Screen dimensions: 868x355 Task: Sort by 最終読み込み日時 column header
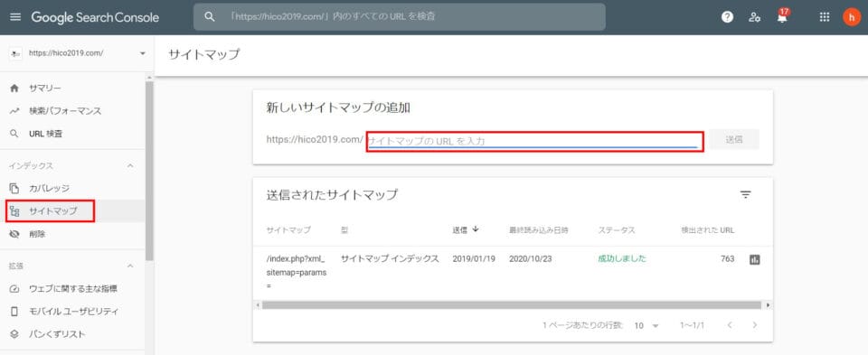pos(539,230)
